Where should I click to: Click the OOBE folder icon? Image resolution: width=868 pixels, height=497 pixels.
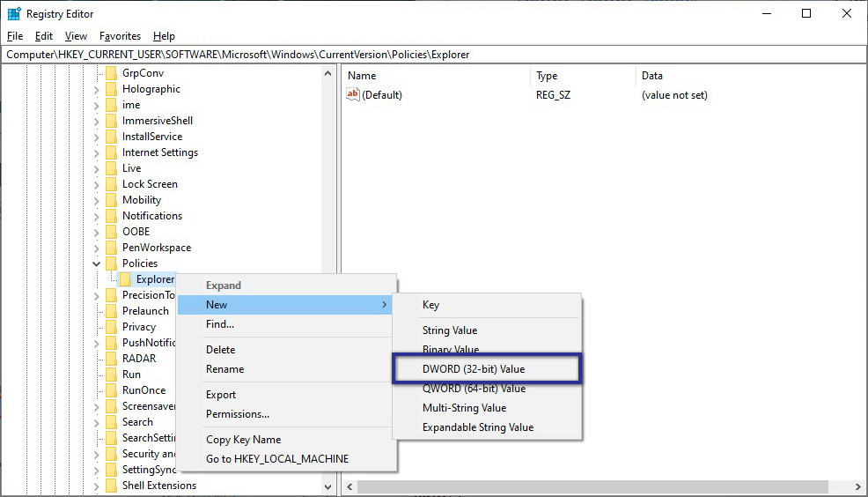pyautogui.click(x=111, y=232)
